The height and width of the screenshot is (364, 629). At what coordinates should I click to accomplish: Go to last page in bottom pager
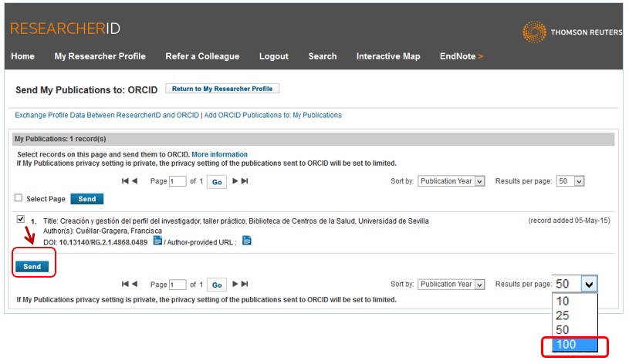click(x=245, y=285)
